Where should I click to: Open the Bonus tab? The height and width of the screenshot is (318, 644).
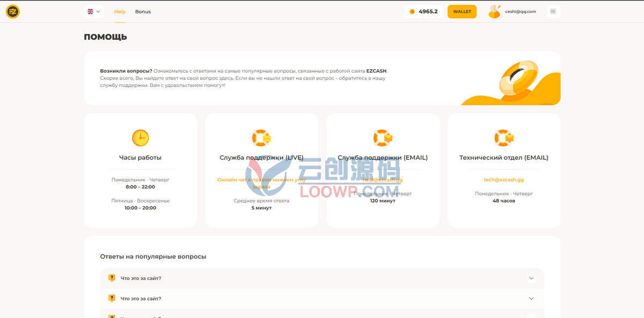coord(143,11)
